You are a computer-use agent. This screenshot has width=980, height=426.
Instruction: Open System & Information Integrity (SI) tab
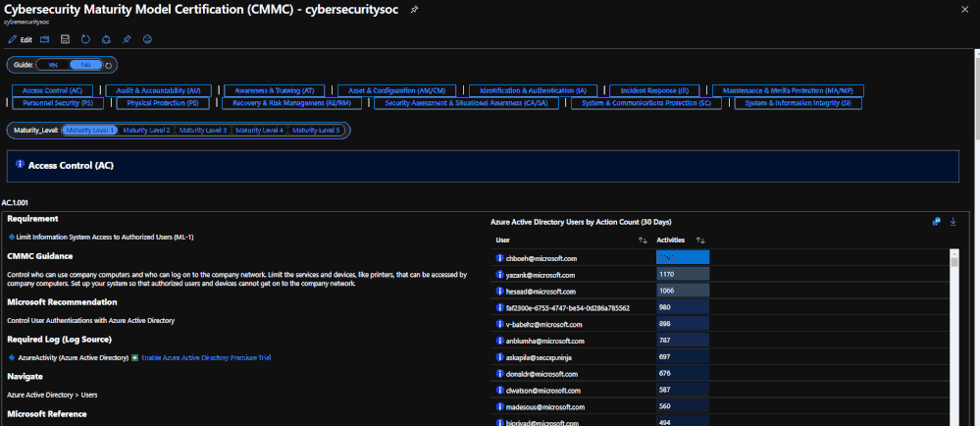(x=798, y=103)
